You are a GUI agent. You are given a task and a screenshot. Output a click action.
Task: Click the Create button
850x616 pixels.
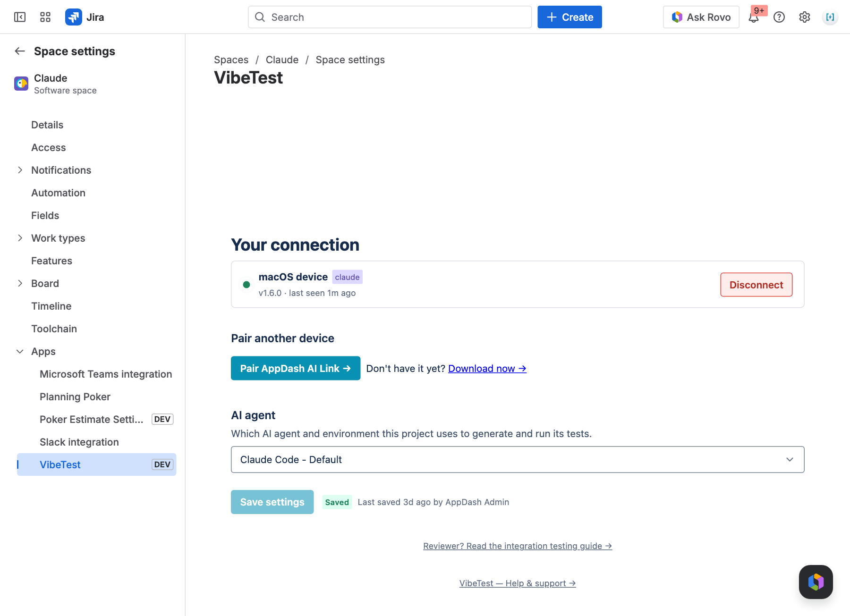(569, 17)
